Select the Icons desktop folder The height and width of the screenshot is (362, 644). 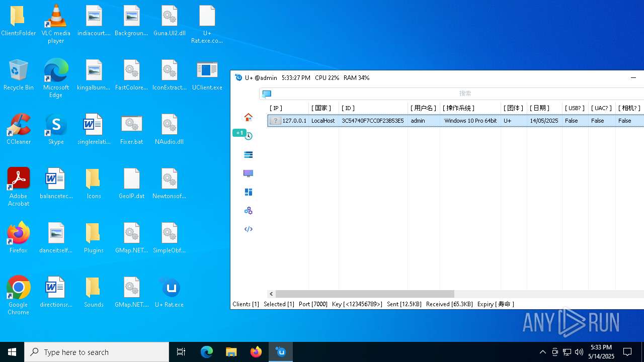point(94,184)
